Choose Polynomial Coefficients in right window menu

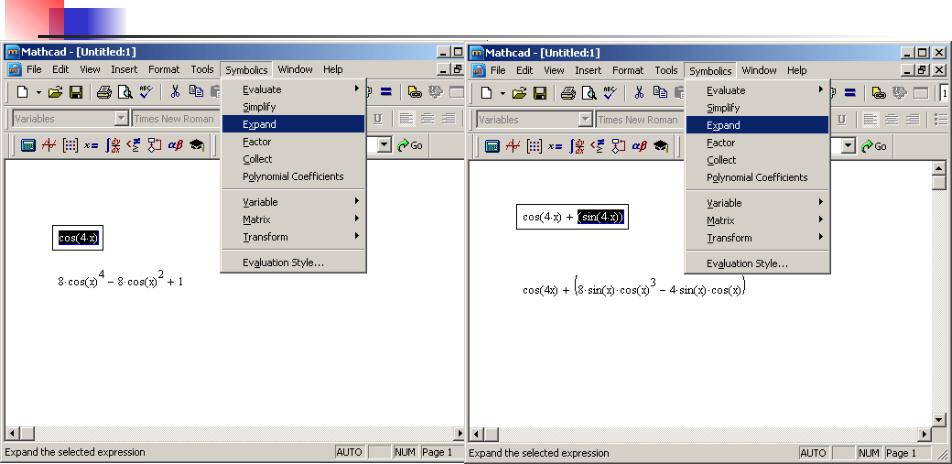757,177
